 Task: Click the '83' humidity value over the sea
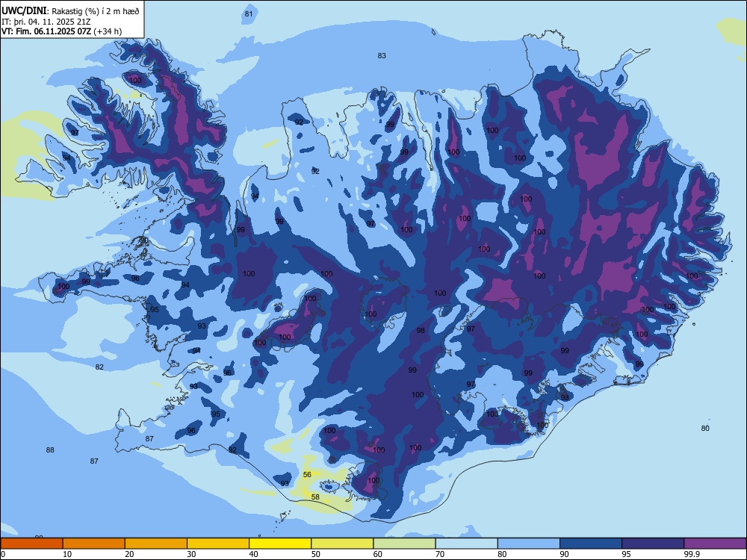click(x=382, y=56)
